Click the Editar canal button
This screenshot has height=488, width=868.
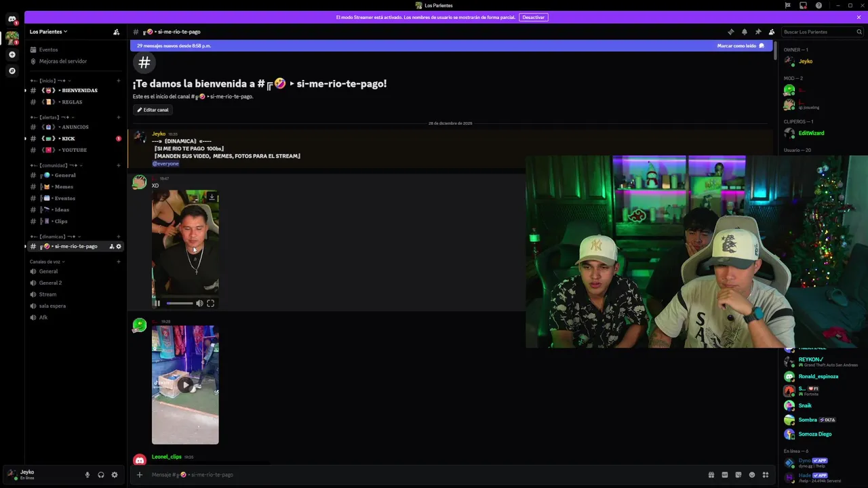point(153,110)
